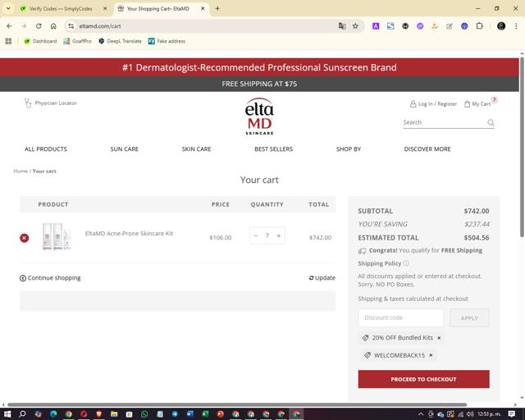Open the DeepL Translate bookmark
This screenshot has height=420, width=525.
(121, 41)
